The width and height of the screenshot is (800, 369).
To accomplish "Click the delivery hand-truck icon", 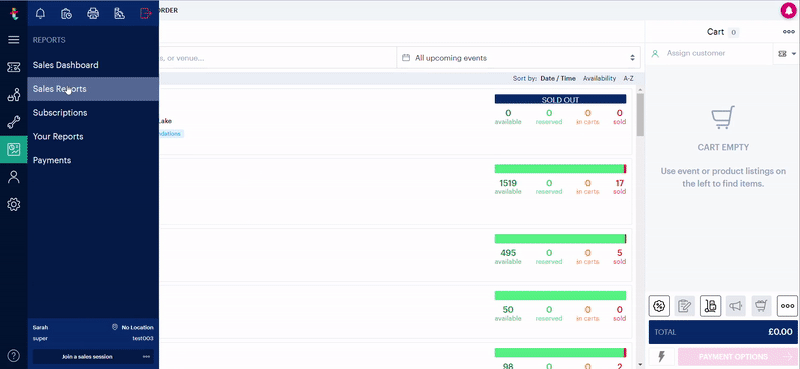I will 710,306.
